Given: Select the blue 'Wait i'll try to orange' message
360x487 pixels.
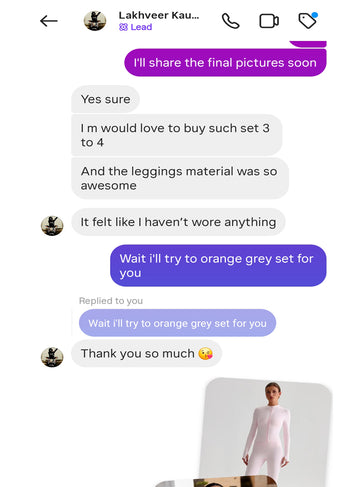Looking at the screenshot, I should (x=218, y=265).
